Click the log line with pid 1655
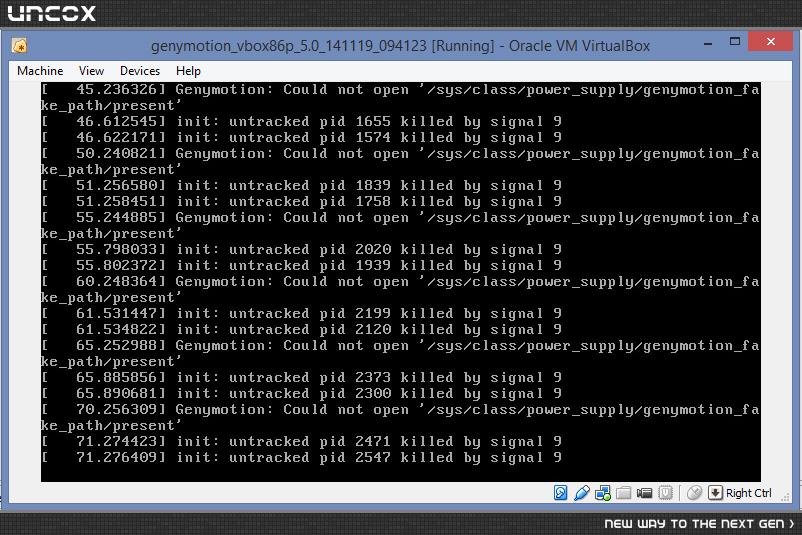 [302, 122]
